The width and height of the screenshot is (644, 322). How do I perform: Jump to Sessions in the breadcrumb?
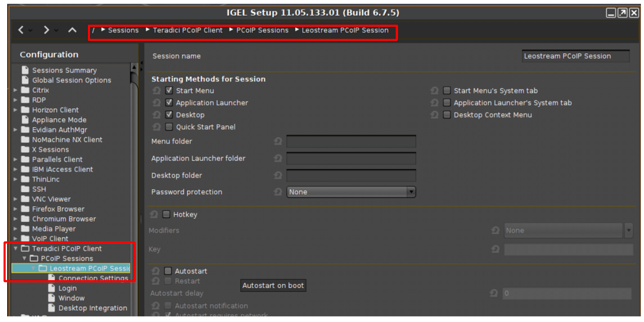(x=123, y=30)
